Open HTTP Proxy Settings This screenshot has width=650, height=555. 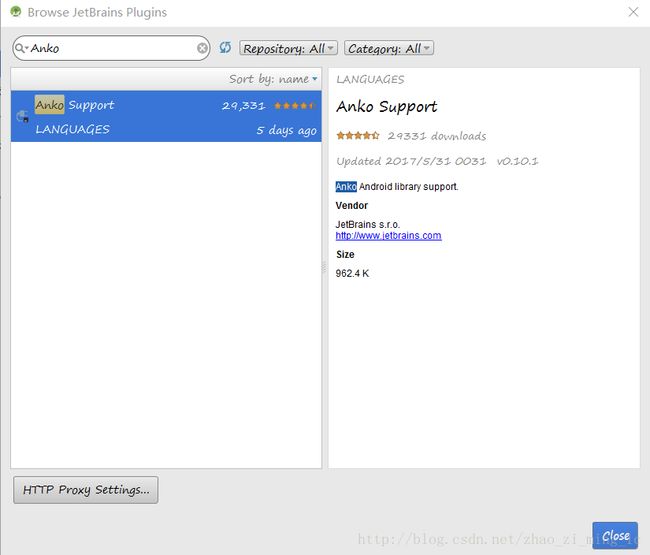pyautogui.click(x=86, y=490)
